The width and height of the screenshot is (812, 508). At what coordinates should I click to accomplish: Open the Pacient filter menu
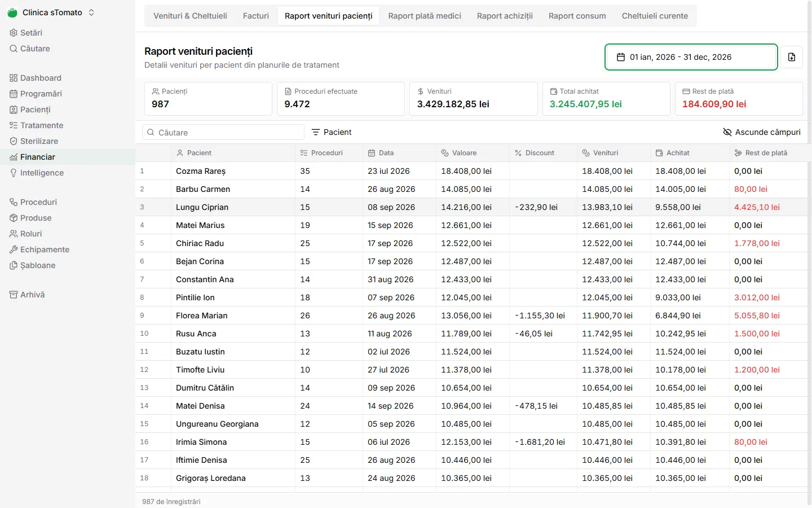(x=332, y=132)
